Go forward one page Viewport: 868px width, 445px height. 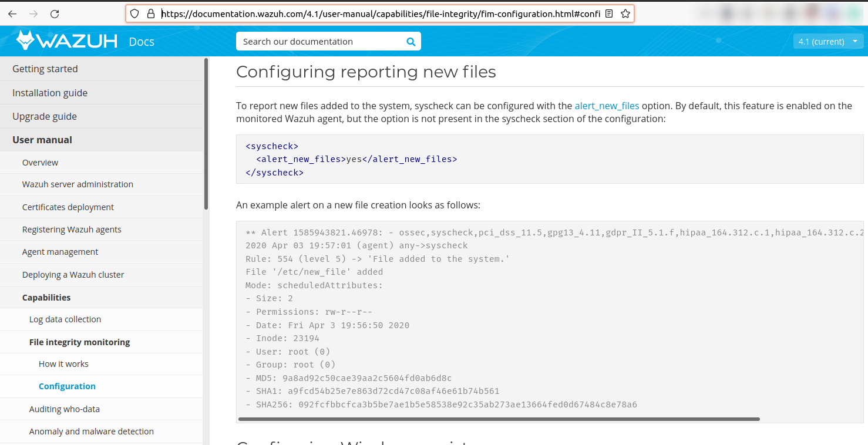coord(33,13)
